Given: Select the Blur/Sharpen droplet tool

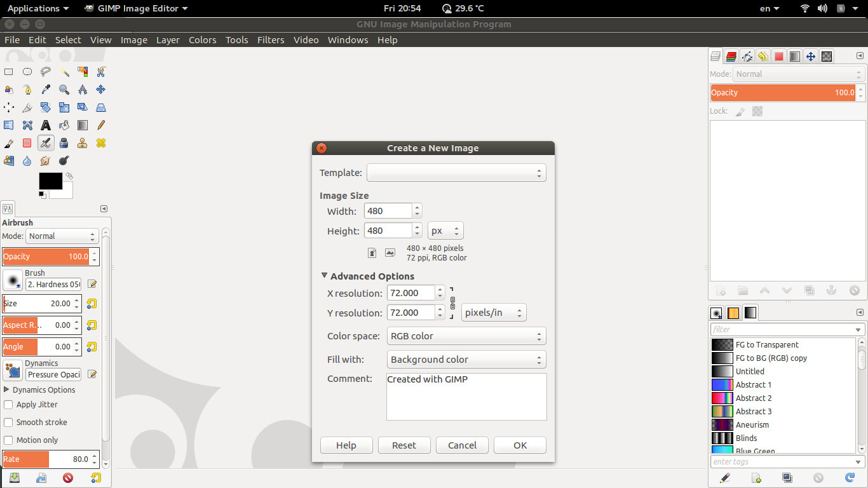Looking at the screenshot, I should 27,161.
